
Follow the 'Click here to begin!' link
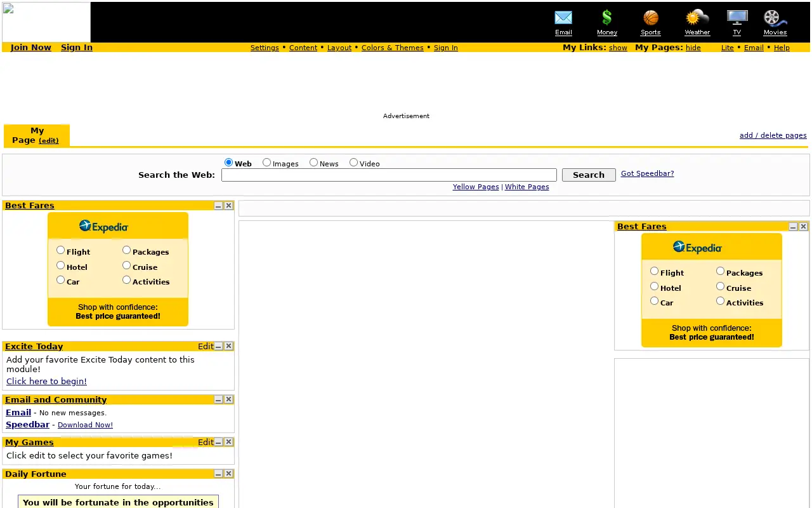(x=46, y=381)
